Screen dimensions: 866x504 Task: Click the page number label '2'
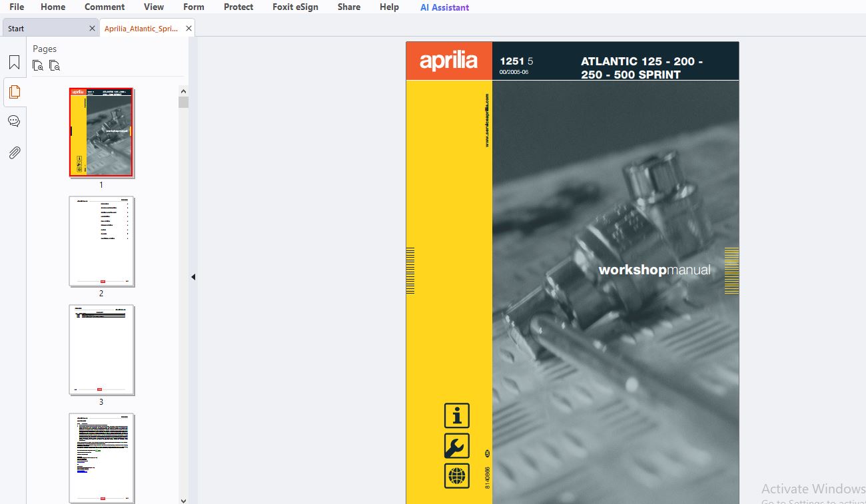(x=101, y=294)
